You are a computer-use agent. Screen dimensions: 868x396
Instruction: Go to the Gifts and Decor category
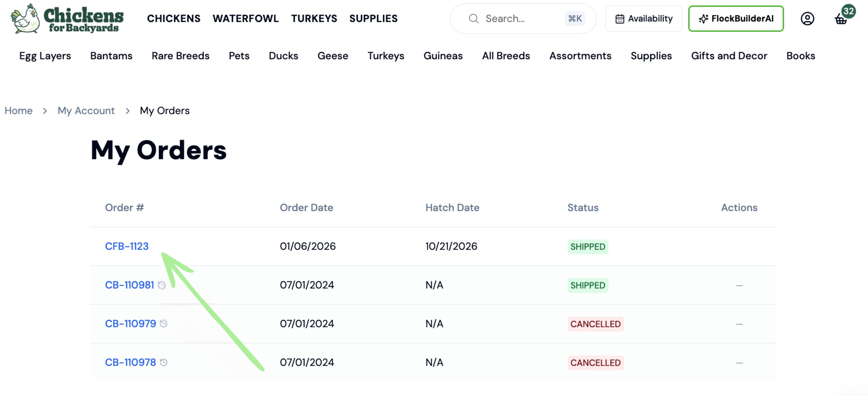pos(729,56)
